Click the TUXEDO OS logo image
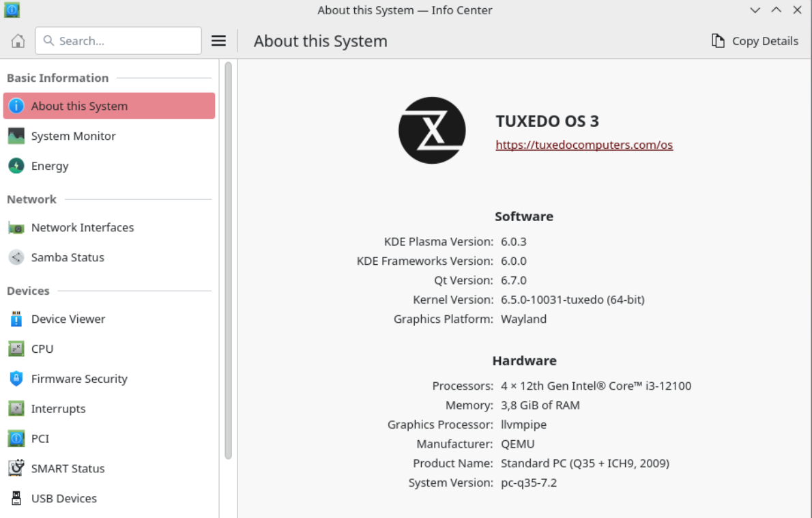Image resolution: width=812 pixels, height=518 pixels. click(x=432, y=130)
